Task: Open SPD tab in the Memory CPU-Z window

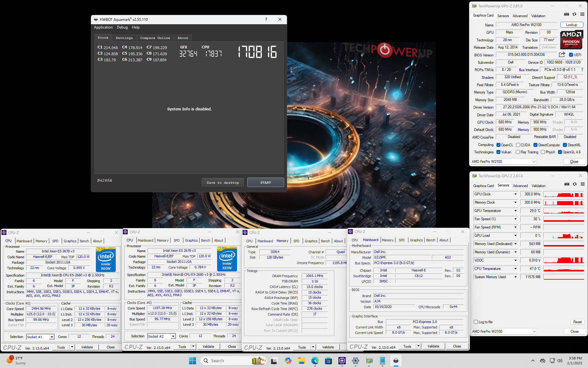Action: click(x=296, y=241)
